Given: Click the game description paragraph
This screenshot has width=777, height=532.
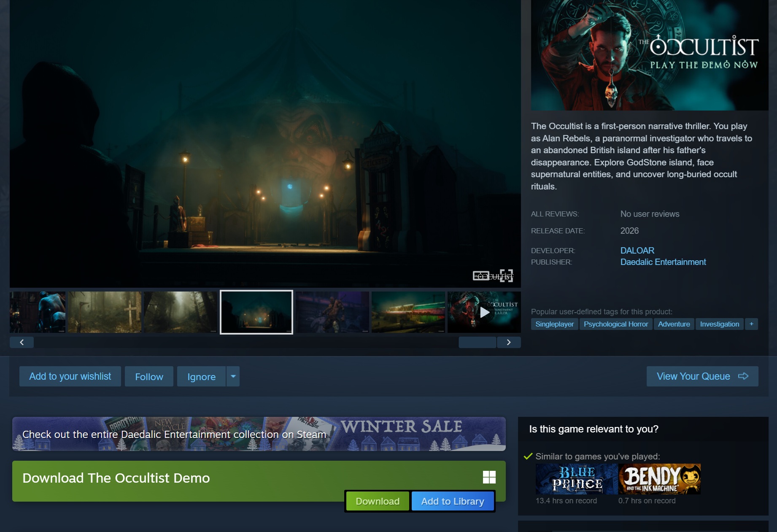Looking at the screenshot, I should click(642, 156).
